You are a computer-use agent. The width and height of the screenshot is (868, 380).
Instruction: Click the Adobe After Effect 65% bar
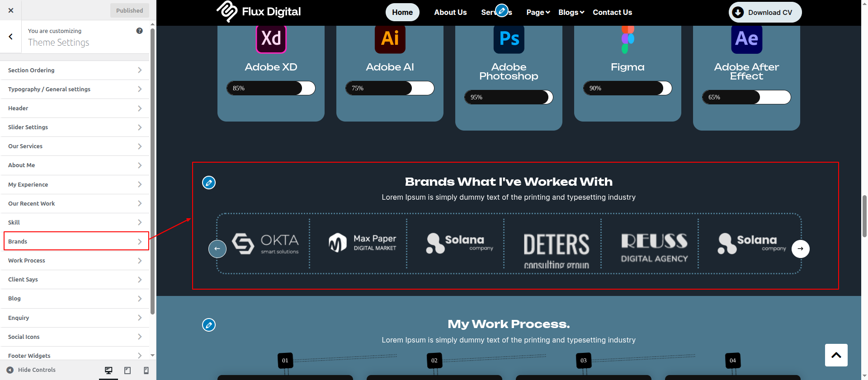pos(746,97)
